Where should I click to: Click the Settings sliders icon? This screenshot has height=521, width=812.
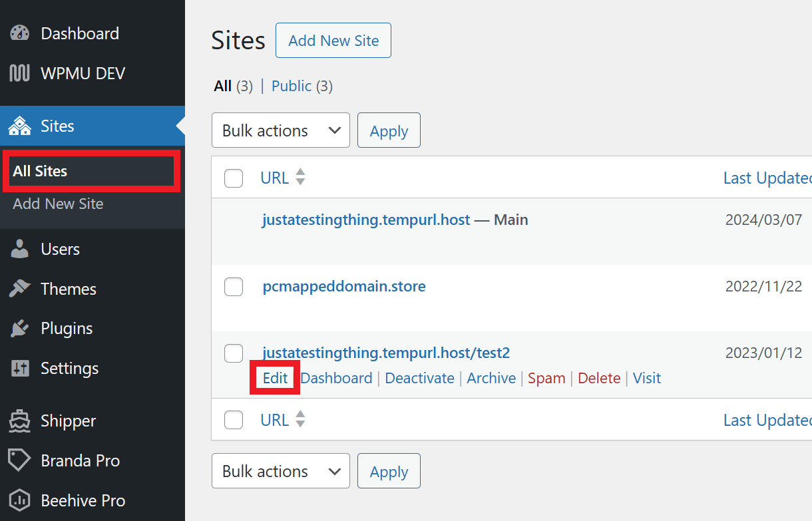click(x=20, y=368)
